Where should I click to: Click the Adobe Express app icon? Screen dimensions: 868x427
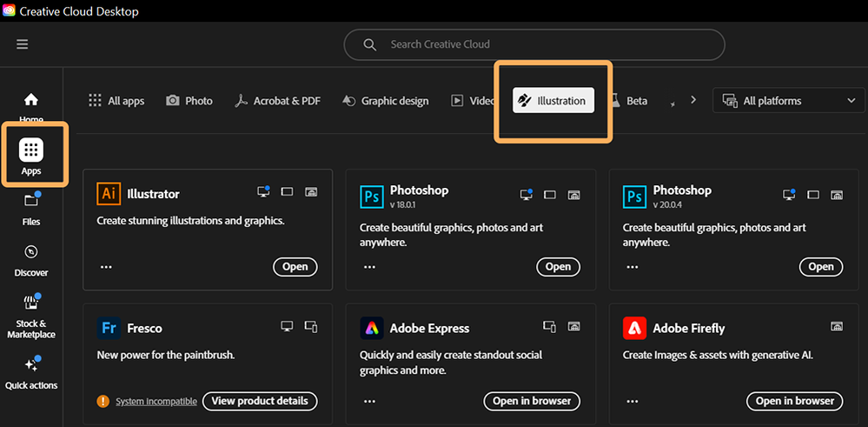pyautogui.click(x=372, y=328)
